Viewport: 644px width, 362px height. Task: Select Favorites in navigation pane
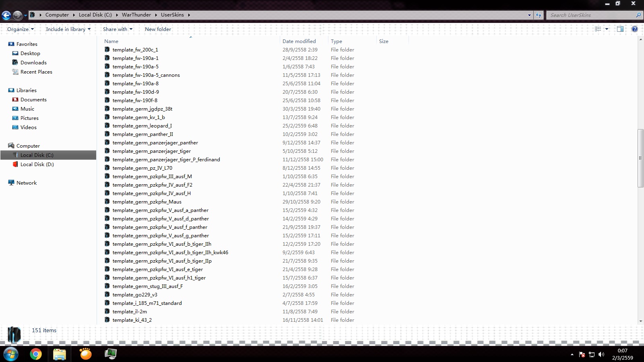tap(27, 44)
